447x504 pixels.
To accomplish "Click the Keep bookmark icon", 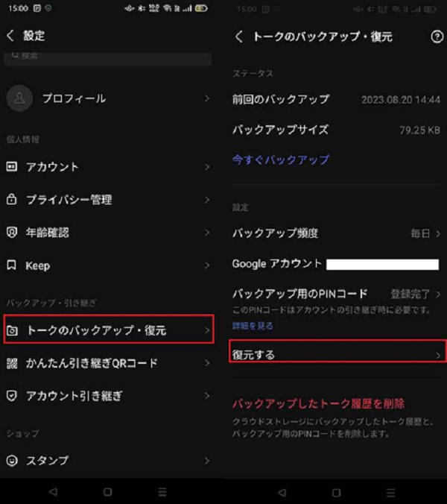I will click(12, 265).
